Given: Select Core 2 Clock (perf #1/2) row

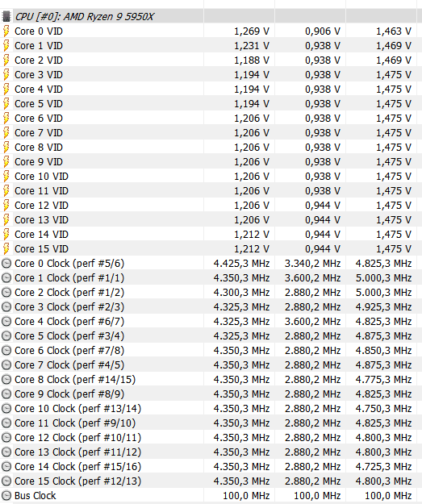Looking at the screenshot, I should point(211,293).
